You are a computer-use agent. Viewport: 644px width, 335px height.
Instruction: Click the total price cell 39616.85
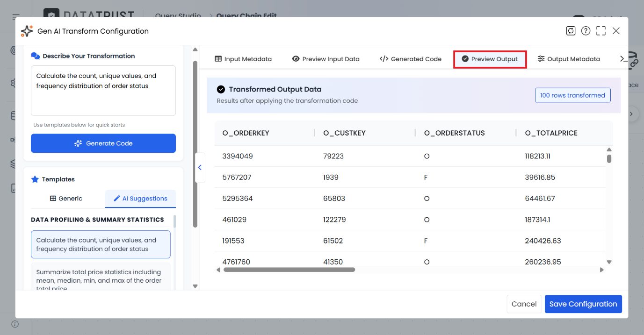pos(540,178)
